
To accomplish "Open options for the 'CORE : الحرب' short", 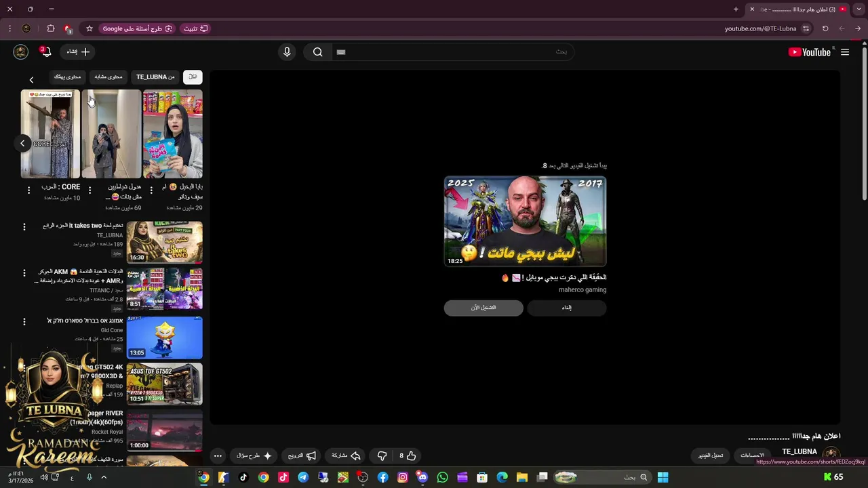I will click(28, 190).
